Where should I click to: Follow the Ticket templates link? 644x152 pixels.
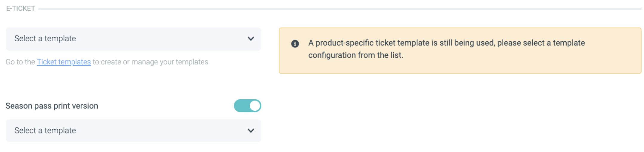tap(64, 62)
